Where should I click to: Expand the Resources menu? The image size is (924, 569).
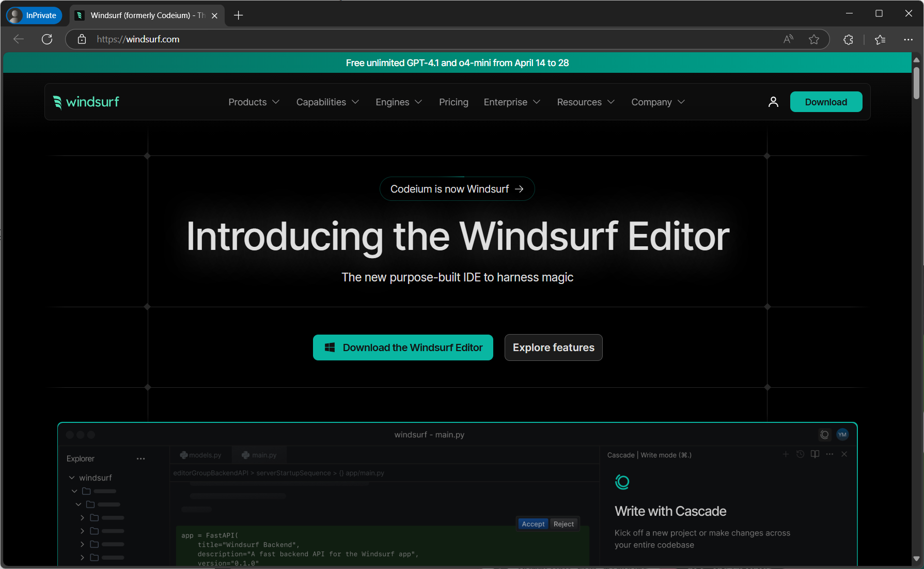click(x=586, y=102)
